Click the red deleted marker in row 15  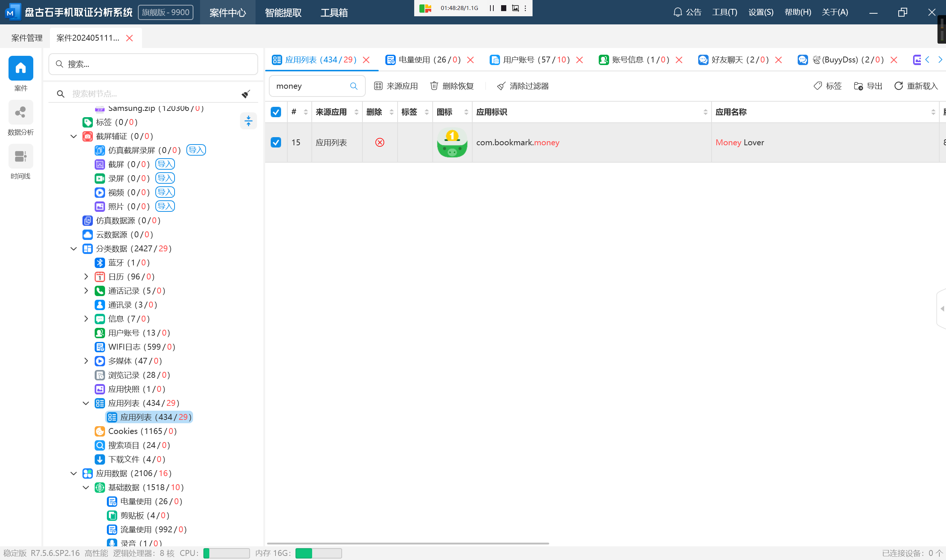379,142
